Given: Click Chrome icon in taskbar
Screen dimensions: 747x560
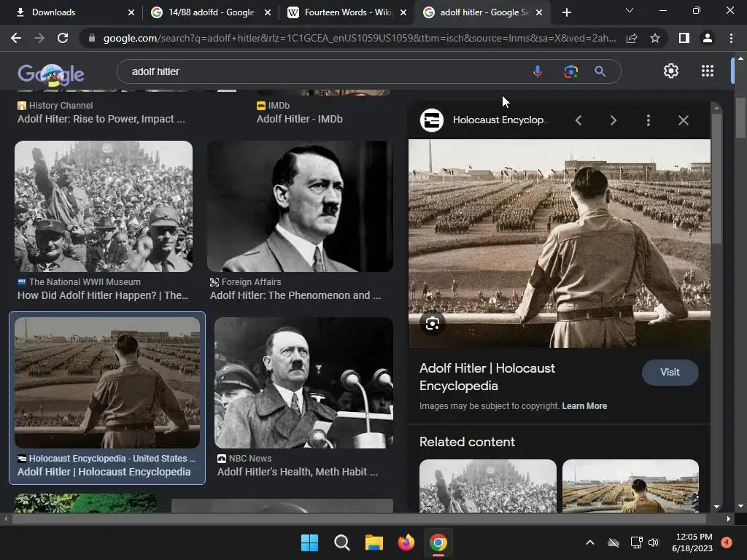Looking at the screenshot, I should coord(438,542).
